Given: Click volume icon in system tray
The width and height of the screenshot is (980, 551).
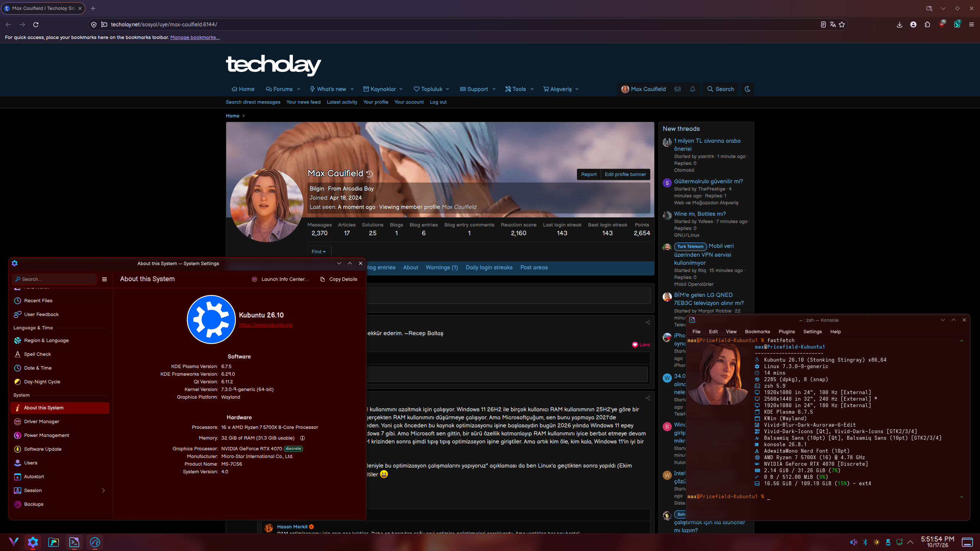Looking at the screenshot, I should tap(853, 542).
